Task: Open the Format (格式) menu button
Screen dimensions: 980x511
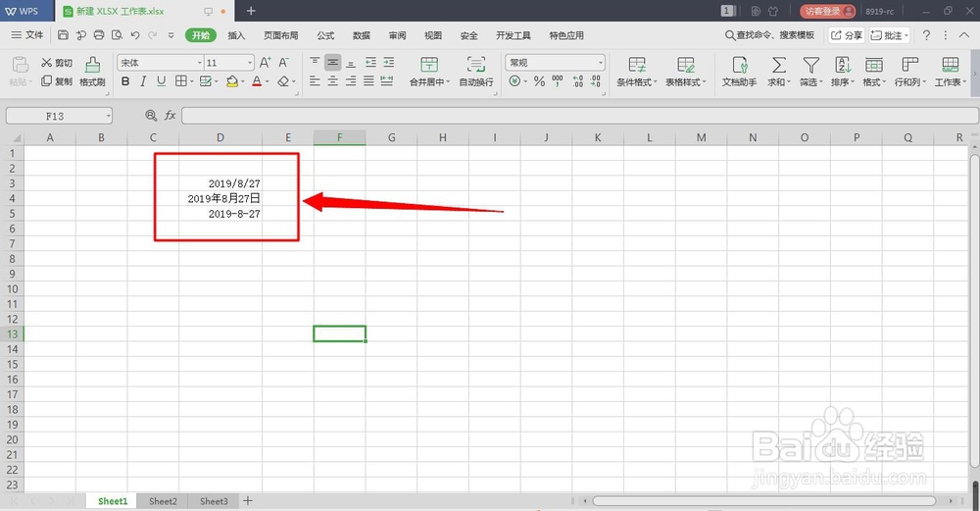Action: coord(874,72)
